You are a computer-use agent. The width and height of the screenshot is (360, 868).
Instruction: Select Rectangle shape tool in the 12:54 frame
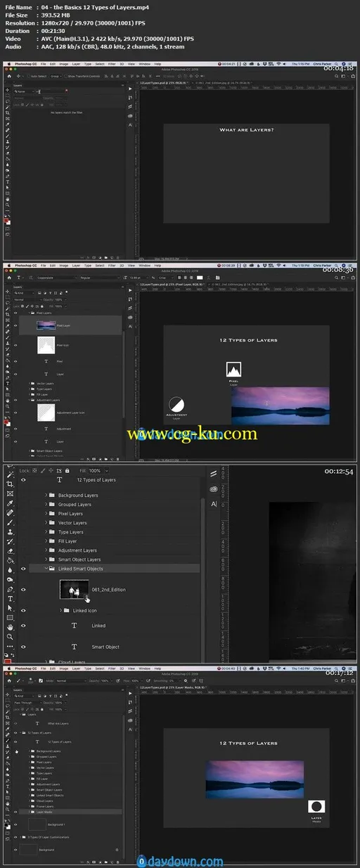(10, 618)
